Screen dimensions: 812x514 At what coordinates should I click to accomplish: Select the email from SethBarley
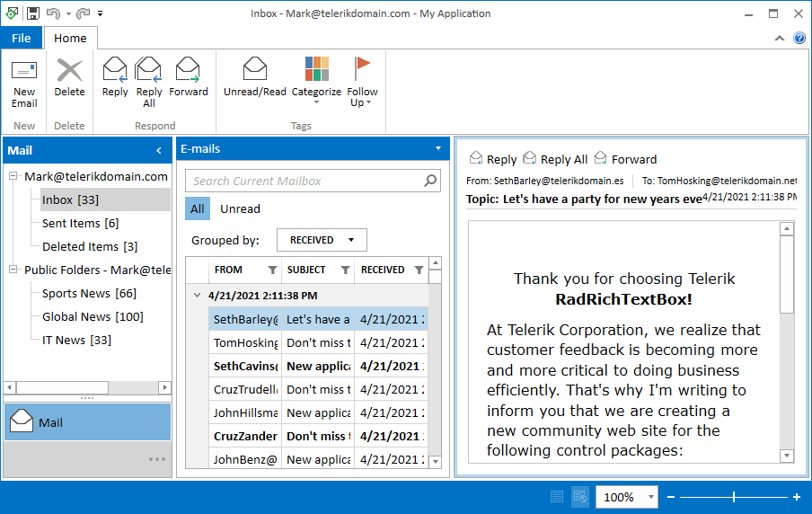tap(318, 319)
